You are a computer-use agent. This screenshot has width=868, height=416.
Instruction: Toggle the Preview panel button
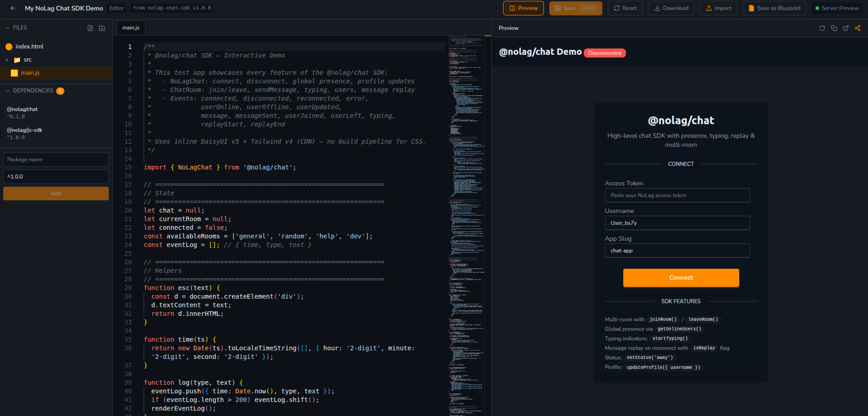tap(524, 8)
